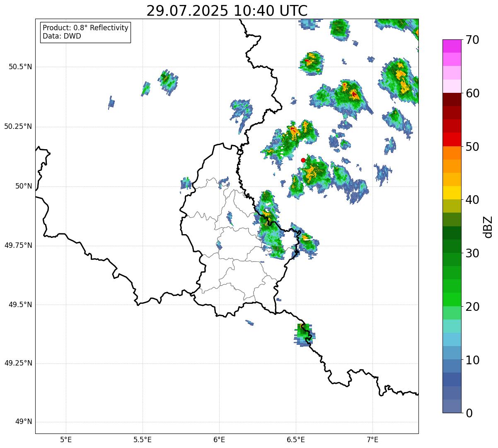Image resolution: width=498 pixels, height=448 pixels.
Task: Click the red location marker dot
Action: 303,160
